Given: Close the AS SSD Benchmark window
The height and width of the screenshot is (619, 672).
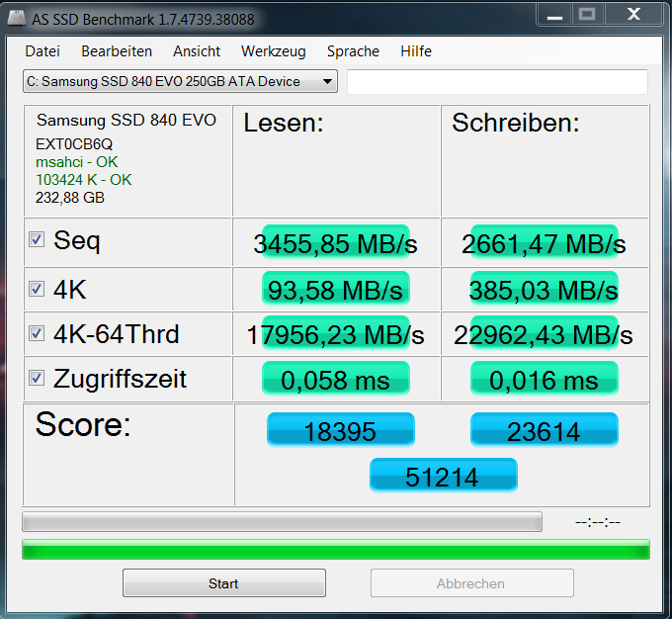Looking at the screenshot, I should [633, 15].
